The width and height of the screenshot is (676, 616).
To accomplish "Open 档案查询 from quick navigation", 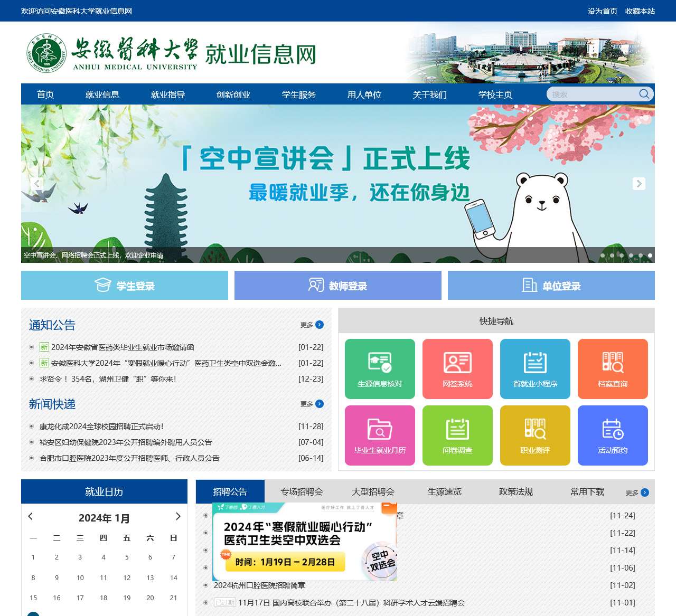I will point(612,368).
